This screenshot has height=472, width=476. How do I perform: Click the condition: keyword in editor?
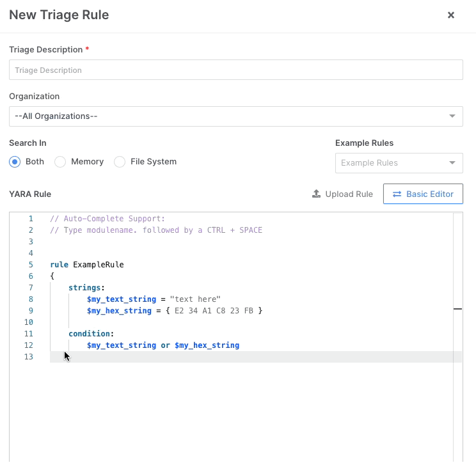click(x=91, y=334)
